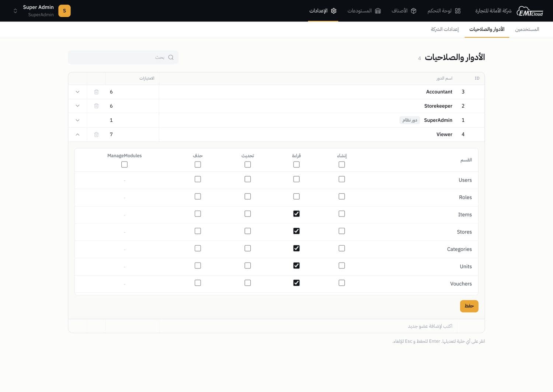Viewport: 553px width, 392px height.
Task: Uncheck read permission for Vouchers
Action: pyautogui.click(x=296, y=283)
